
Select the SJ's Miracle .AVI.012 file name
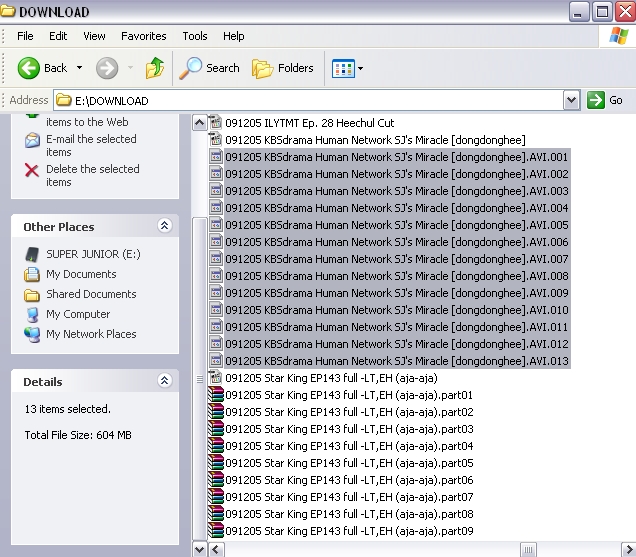pyautogui.click(x=397, y=344)
